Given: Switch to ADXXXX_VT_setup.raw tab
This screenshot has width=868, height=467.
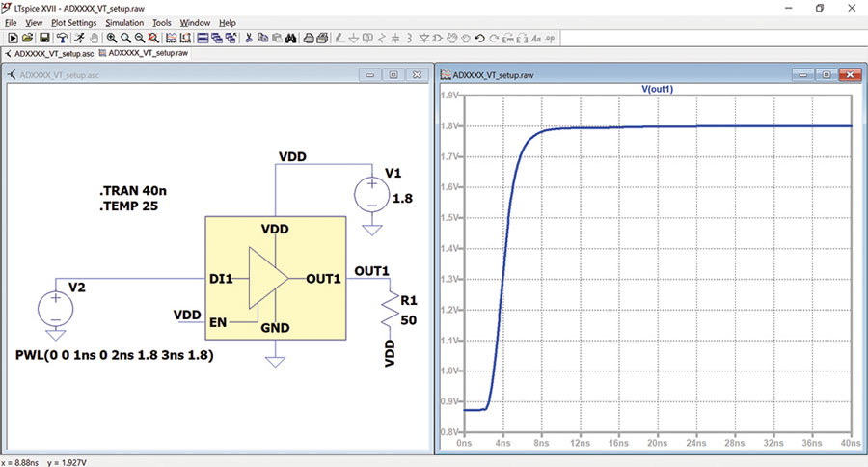Looking at the screenshot, I should [x=144, y=53].
